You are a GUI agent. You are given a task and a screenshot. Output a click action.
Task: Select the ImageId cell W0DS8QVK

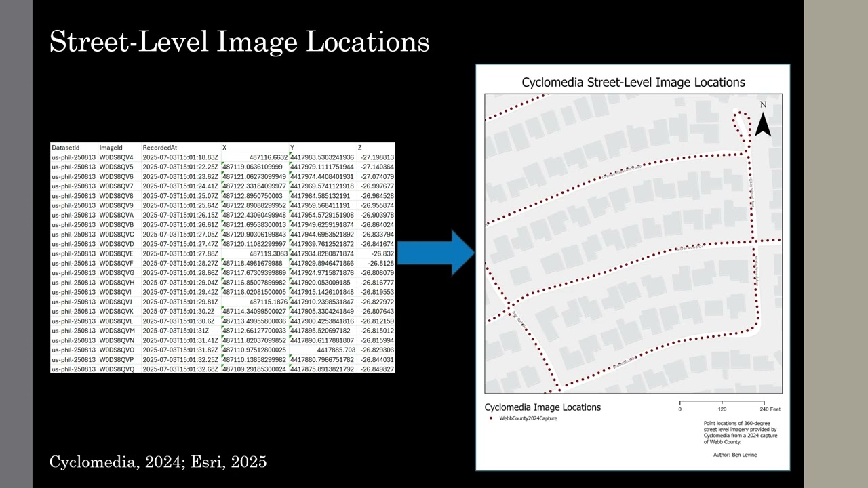(116, 311)
